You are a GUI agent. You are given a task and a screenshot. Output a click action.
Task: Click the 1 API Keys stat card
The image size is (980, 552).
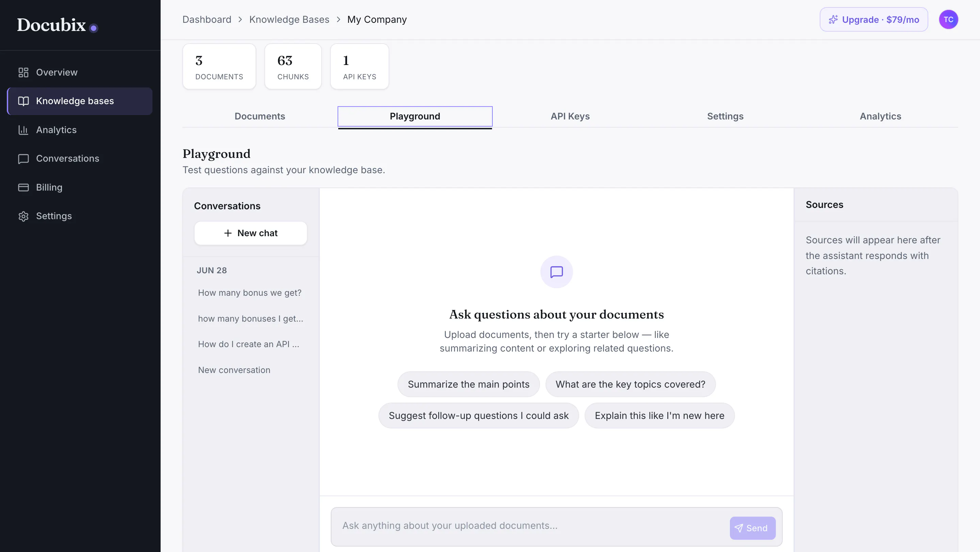tap(360, 67)
